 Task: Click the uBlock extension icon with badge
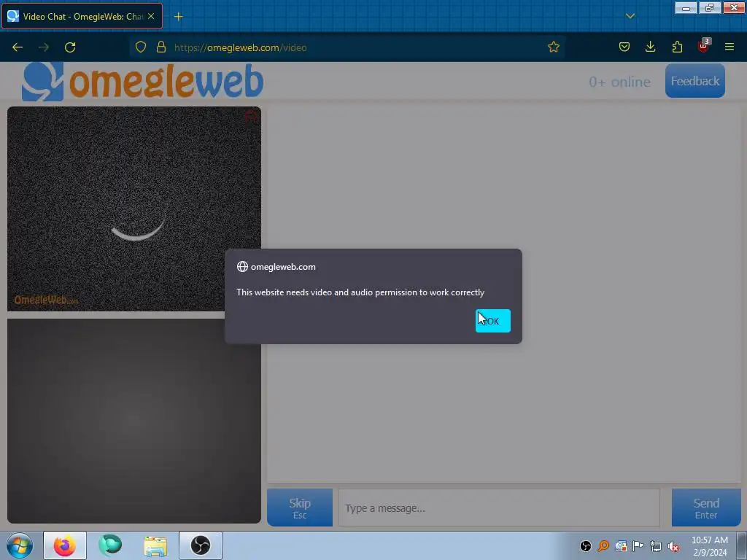click(x=704, y=46)
